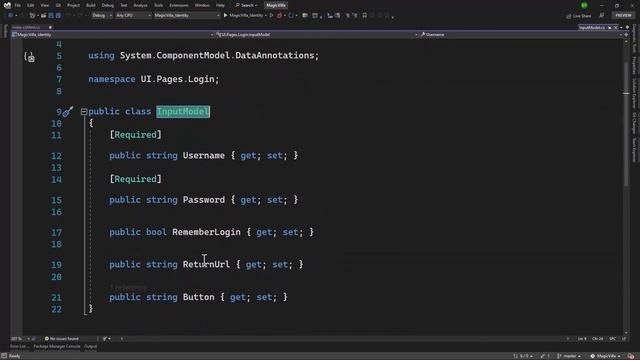Click the Start Without Debugging outline arrow
This screenshot has height=360, width=640.
(271, 16)
